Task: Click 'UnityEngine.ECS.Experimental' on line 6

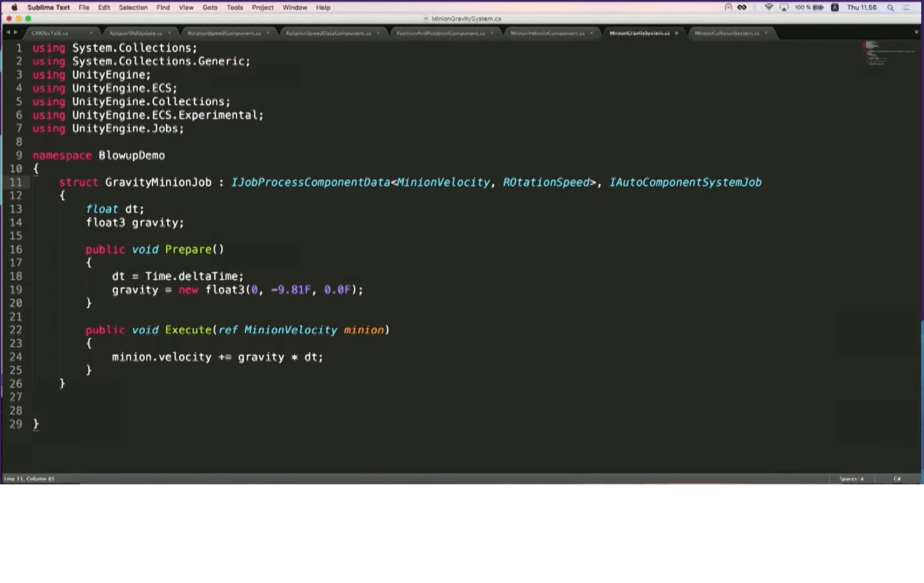Action: 165,115
